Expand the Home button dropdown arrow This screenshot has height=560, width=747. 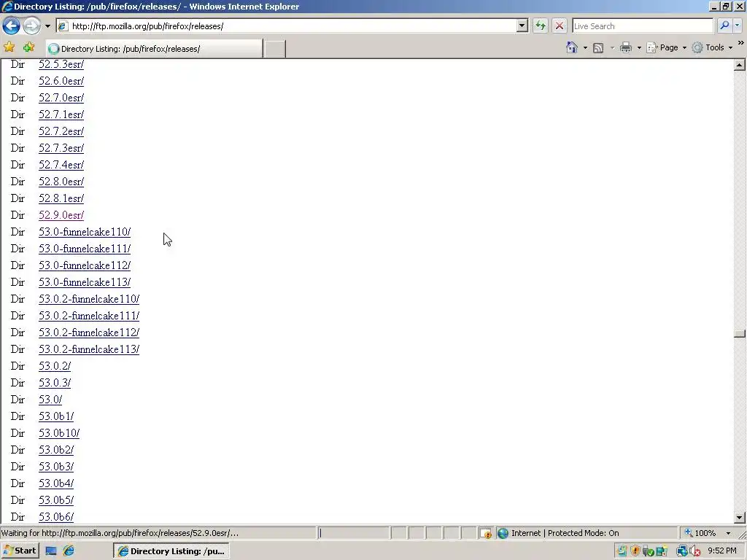click(585, 47)
